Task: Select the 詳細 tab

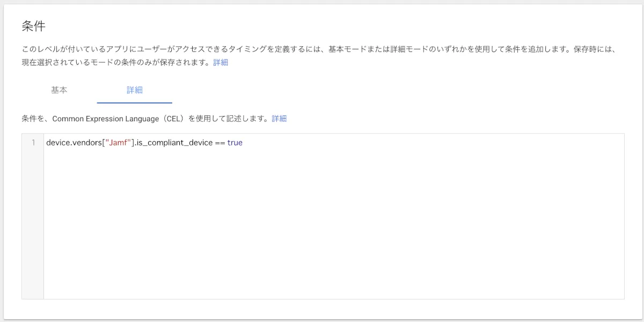Action: click(x=135, y=90)
